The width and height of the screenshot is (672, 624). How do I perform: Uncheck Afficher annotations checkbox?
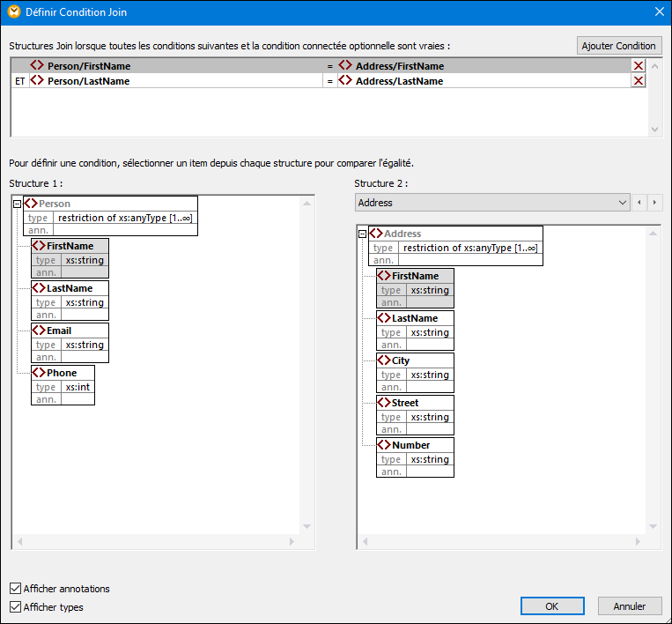pyautogui.click(x=16, y=589)
